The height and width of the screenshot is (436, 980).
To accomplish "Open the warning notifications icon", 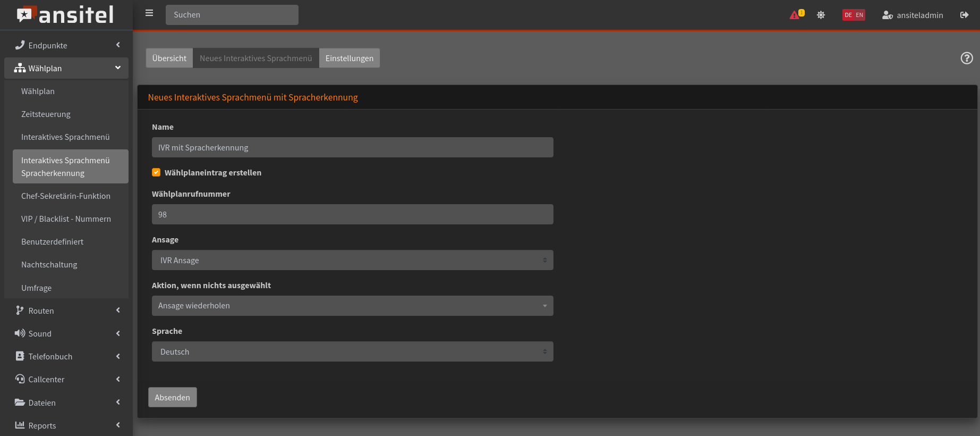I will (795, 15).
